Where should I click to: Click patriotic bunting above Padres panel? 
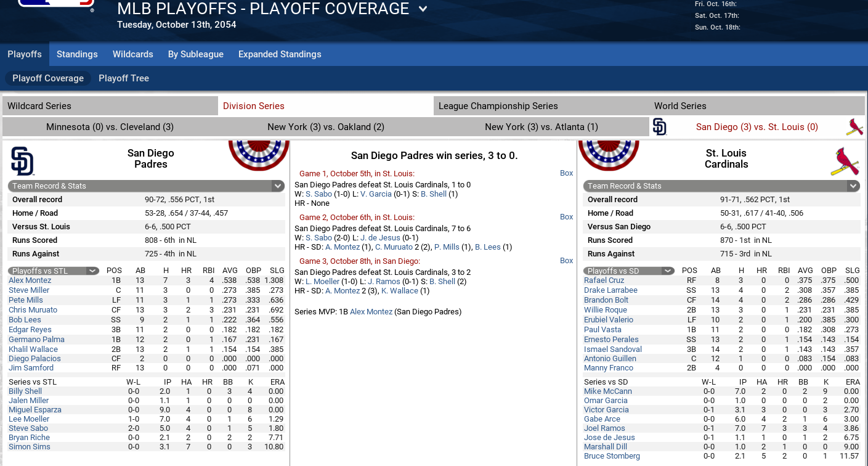[x=259, y=153]
